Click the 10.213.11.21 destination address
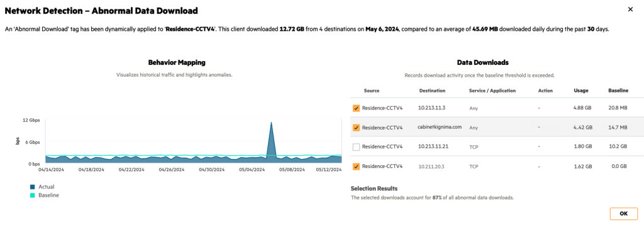This screenshot has width=644, height=227. (433, 146)
